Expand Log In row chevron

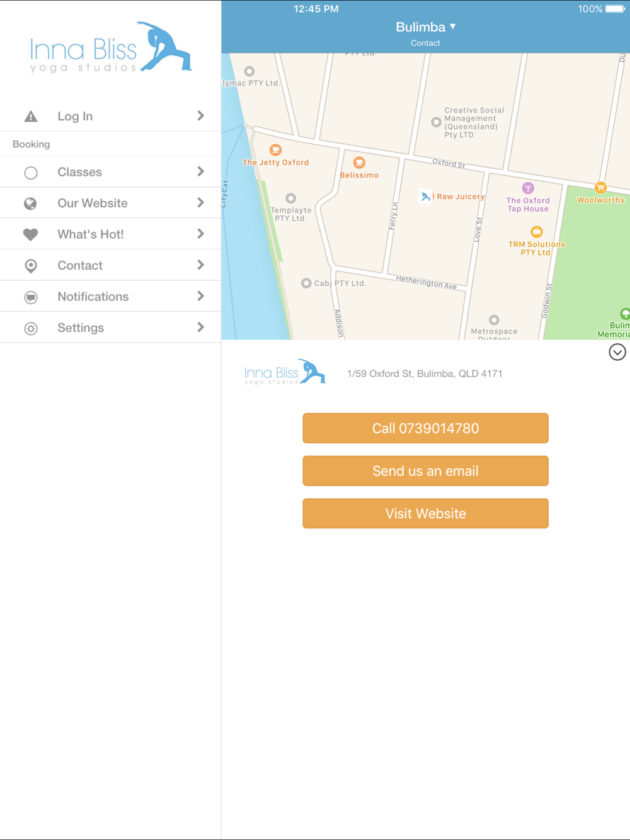click(200, 116)
